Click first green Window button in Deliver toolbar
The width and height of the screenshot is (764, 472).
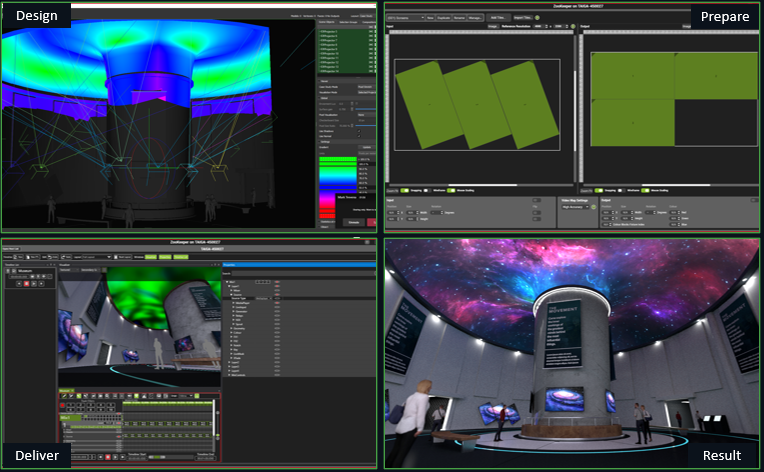coord(151,257)
